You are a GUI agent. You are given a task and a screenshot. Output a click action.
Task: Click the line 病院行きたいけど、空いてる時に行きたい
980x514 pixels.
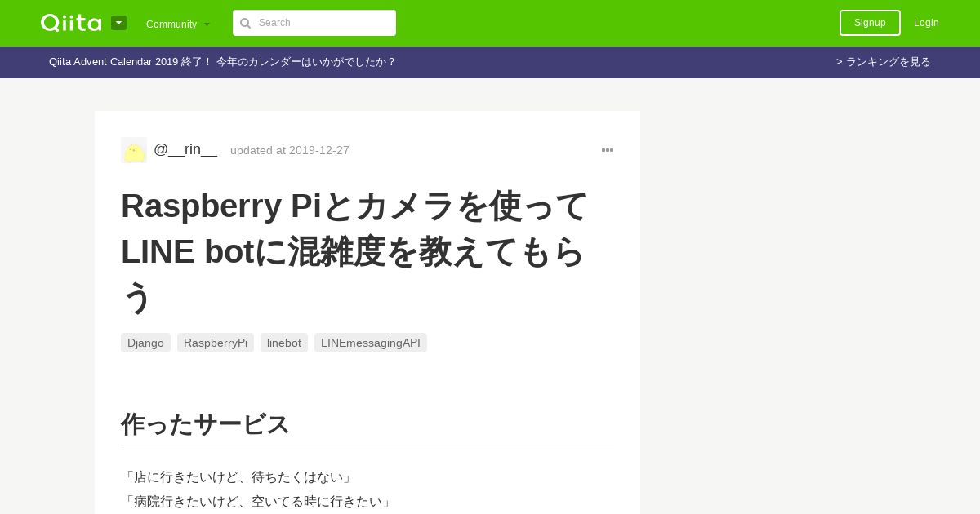(258, 502)
